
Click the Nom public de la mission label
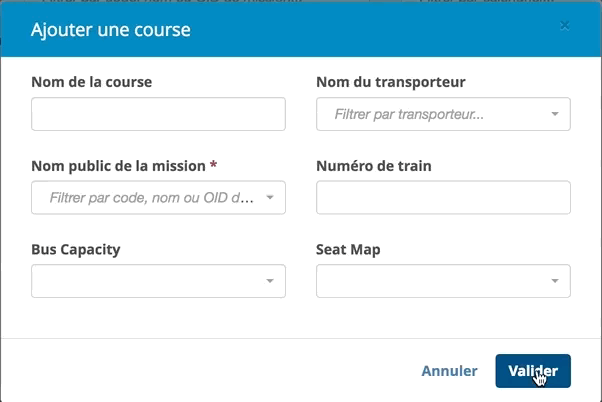click(118, 166)
